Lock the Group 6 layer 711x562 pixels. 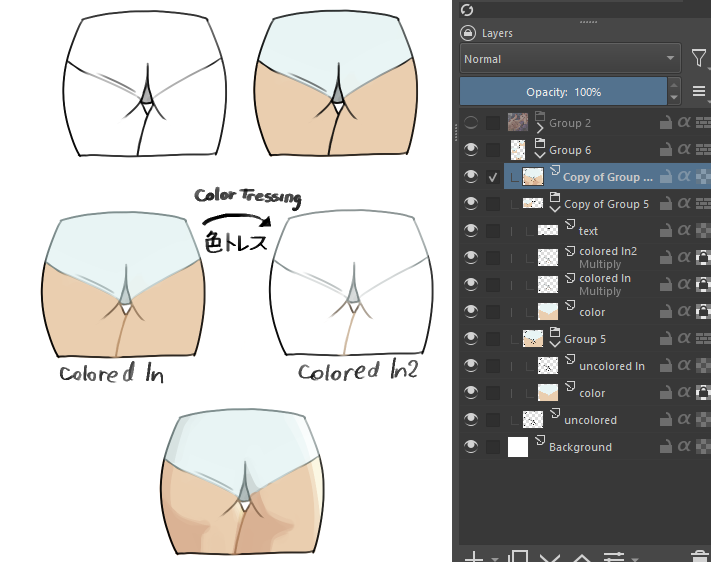(x=666, y=150)
